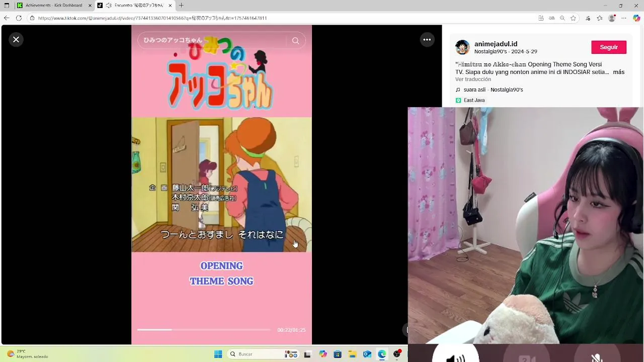
Task: Go back in browser history
Action: (x=7, y=18)
